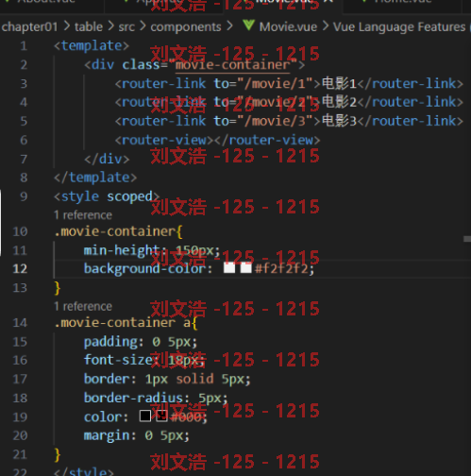Open the components breadcrumb folder
Screen dimensions: 471x476
coord(186,27)
